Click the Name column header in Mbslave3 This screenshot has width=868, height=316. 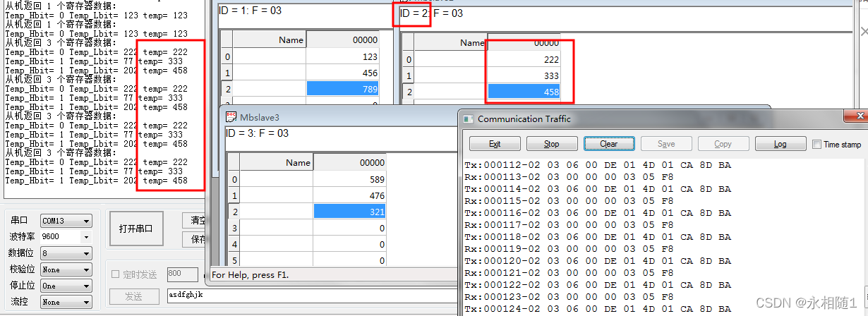[277, 162]
